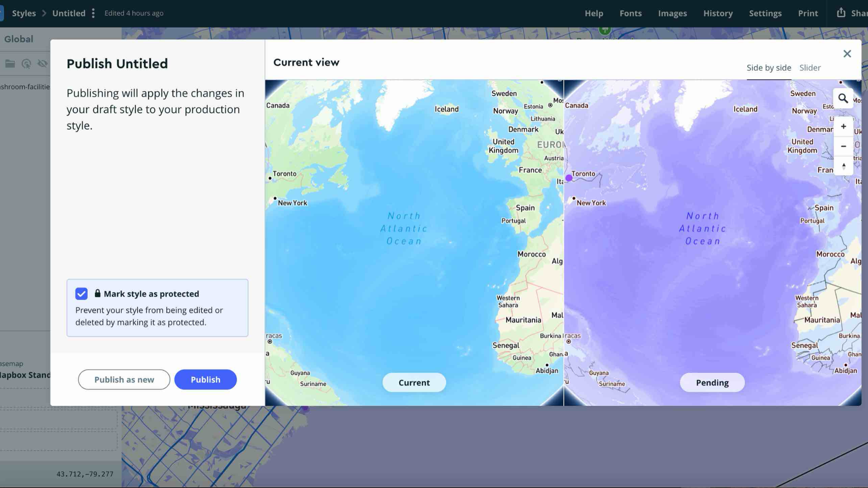
Task: Open History from the top navigation
Action: point(718,13)
